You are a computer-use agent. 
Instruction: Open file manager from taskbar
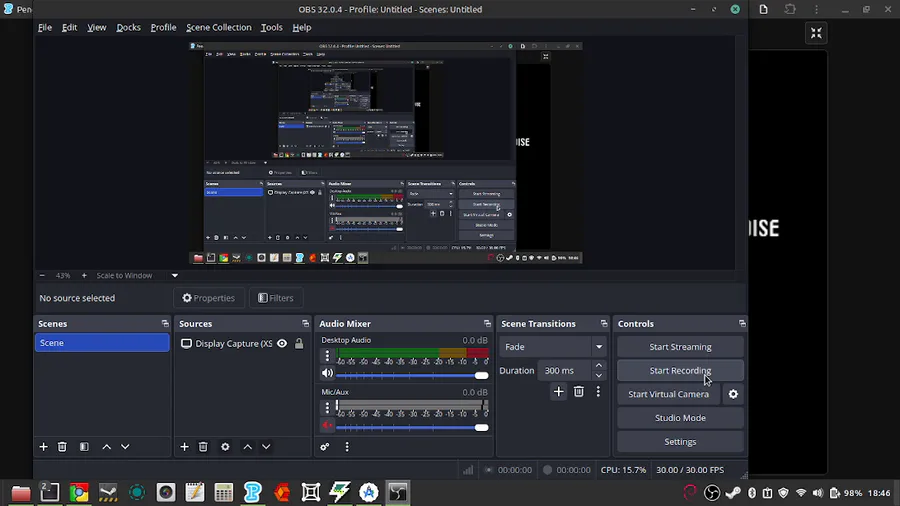21,492
